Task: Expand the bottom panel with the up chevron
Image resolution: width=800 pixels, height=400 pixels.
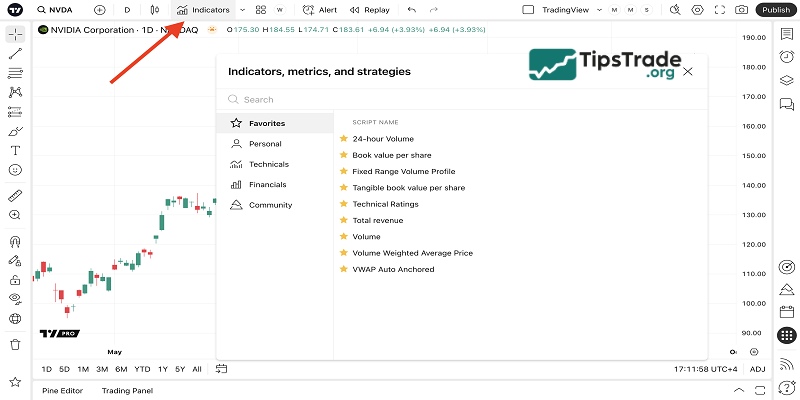Action: click(738, 390)
